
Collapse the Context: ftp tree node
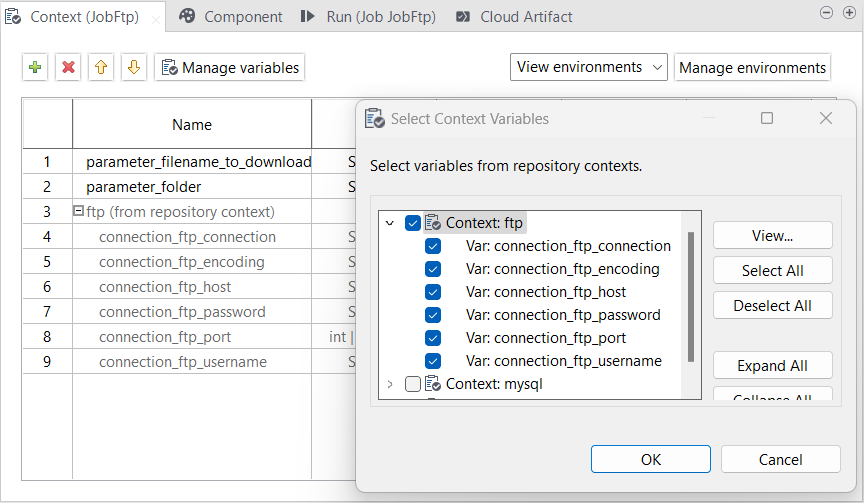coord(390,223)
